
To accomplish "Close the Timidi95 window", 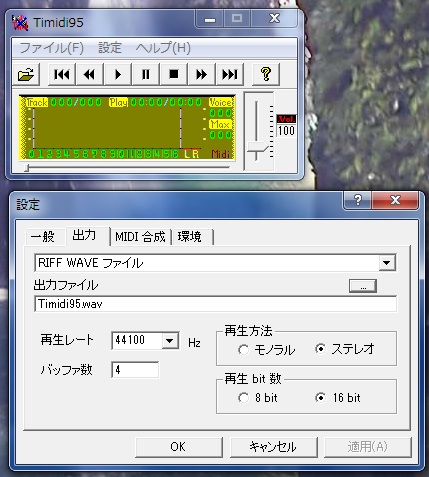I will pos(274,19).
